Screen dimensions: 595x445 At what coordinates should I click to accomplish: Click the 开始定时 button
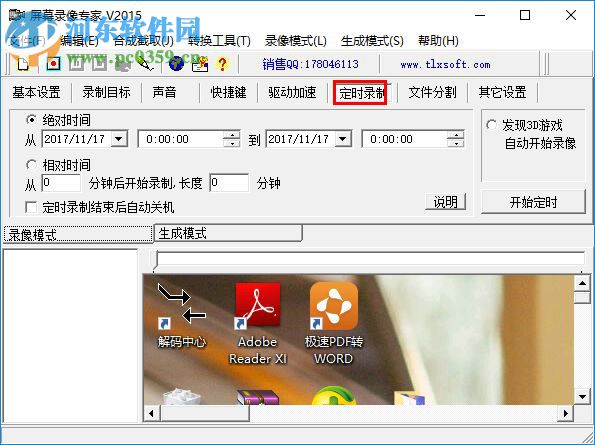coord(533,202)
